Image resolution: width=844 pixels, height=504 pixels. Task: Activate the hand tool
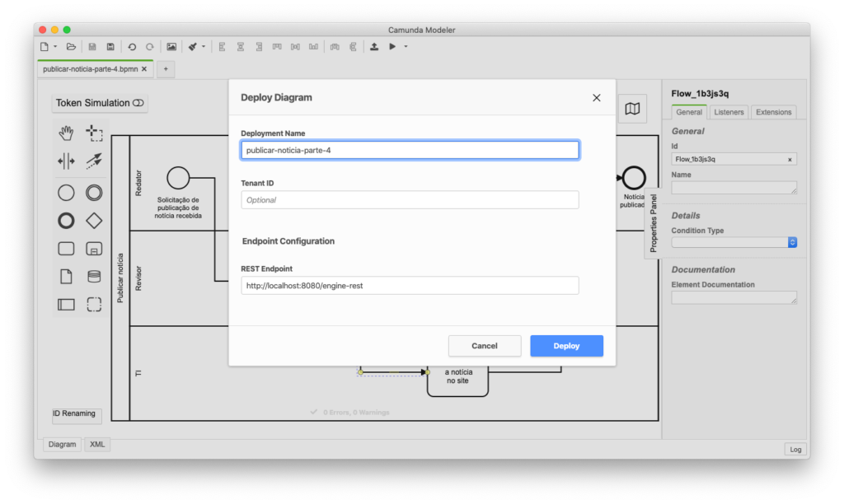point(66,133)
